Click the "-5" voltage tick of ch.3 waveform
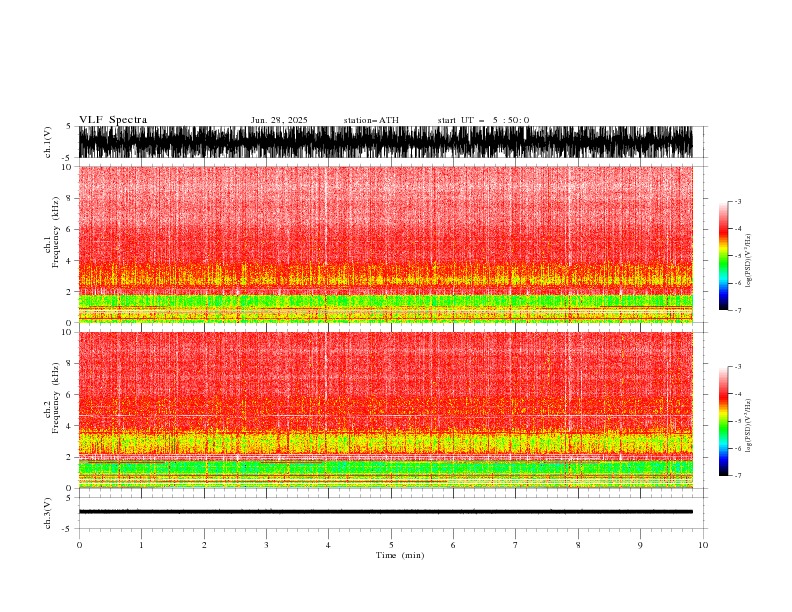792x612 pixels. click(x=68, y=529)
